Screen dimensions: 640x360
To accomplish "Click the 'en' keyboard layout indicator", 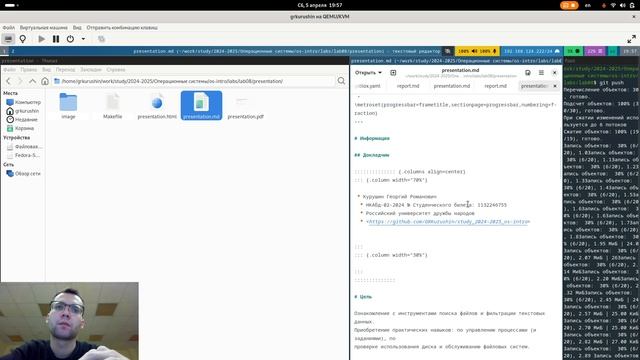I will (x=588, y=5).
